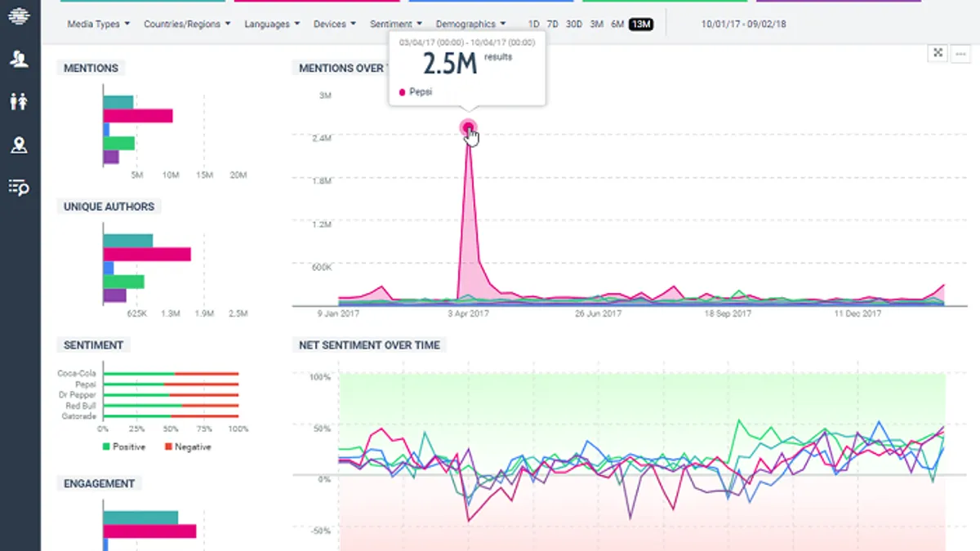Click the 11 Dec 2017 axis label
Screen dimensions: 980x551
(857, 313)
